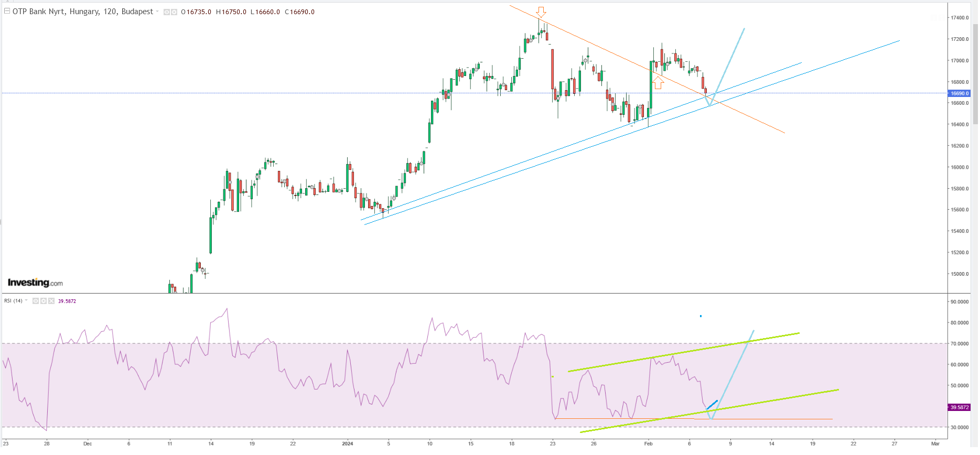Open the OTP Bank Nyrt symbol dropdown arrow

[157, 12]
